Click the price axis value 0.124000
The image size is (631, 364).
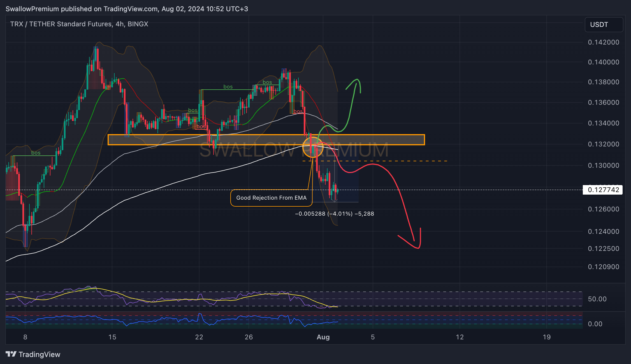point(604,232)
